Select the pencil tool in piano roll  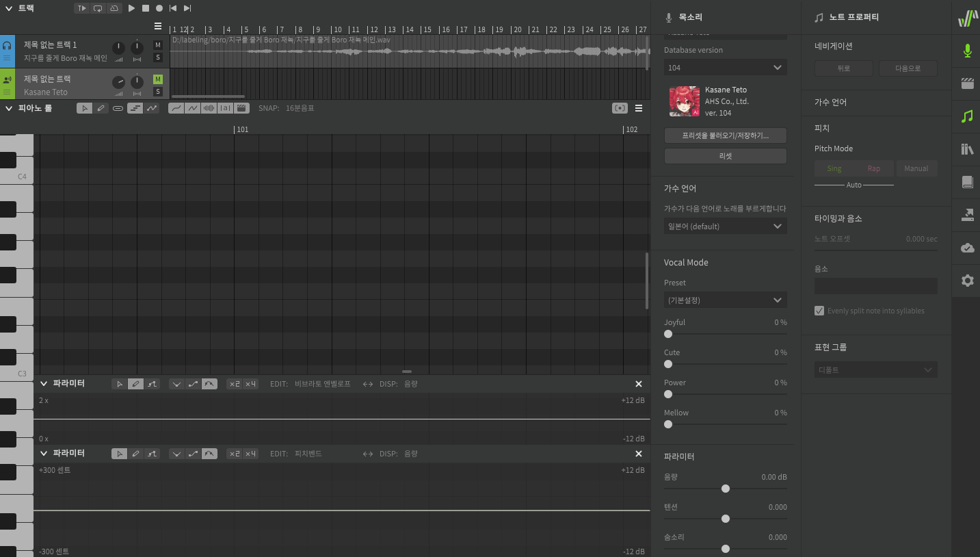point(101,108)
